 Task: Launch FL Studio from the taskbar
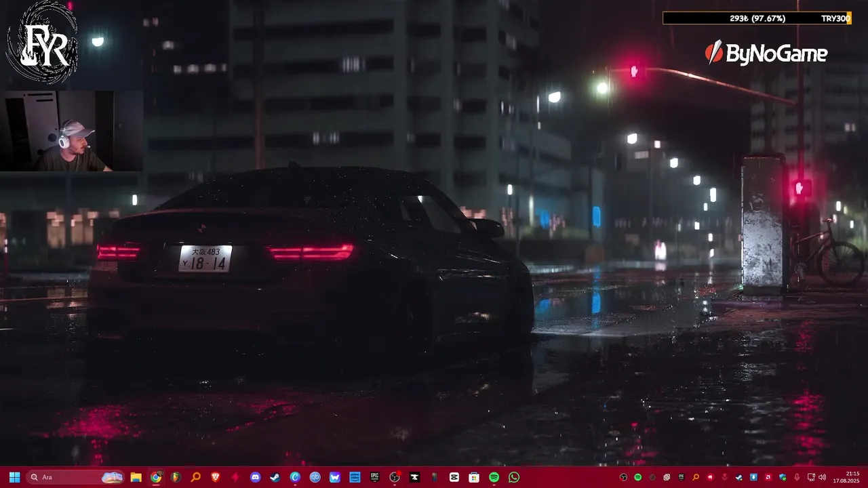[x=176, y=477]
